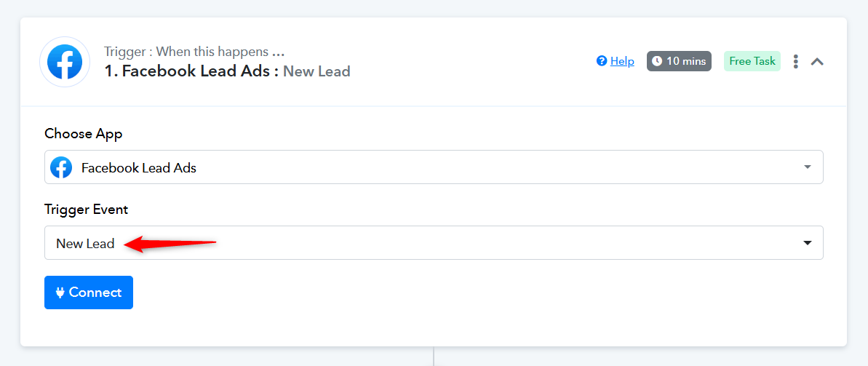Click the Free Task badge
The height and width of the screenshot is (366, 868).
click(x=752, y=61)
